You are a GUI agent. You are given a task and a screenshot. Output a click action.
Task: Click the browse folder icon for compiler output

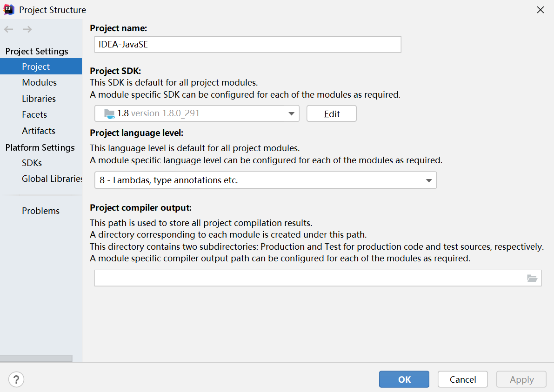point(532,279)
